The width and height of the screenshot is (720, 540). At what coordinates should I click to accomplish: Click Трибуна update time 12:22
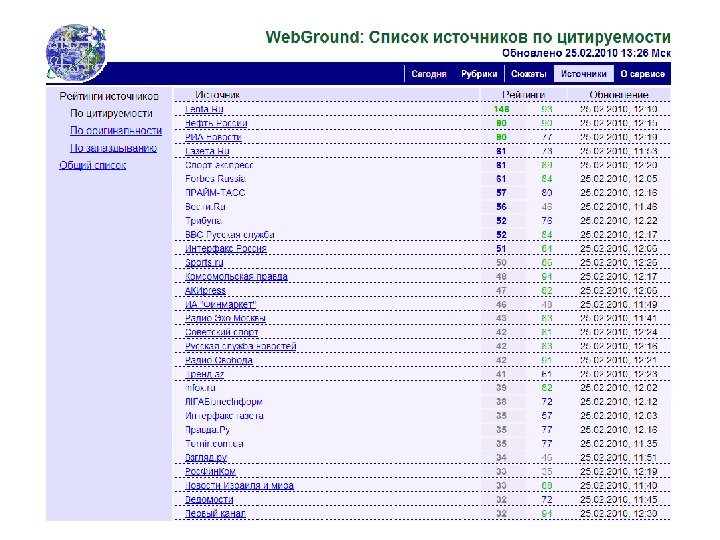619,221
